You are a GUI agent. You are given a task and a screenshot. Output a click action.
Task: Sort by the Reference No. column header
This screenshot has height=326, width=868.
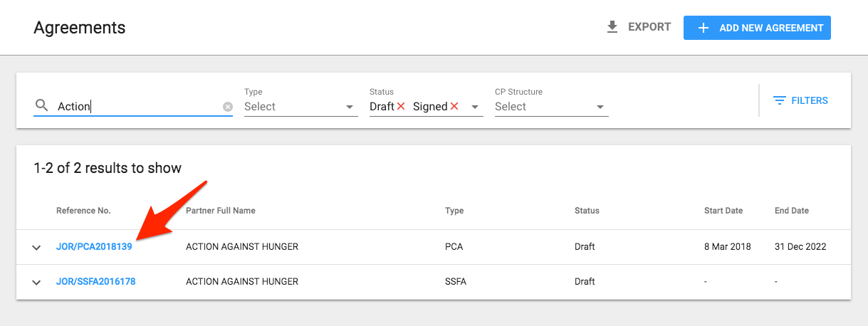coord(83,211)
